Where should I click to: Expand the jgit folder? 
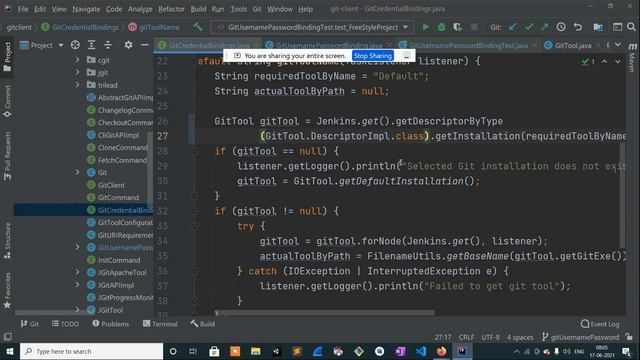click(77, 72)
